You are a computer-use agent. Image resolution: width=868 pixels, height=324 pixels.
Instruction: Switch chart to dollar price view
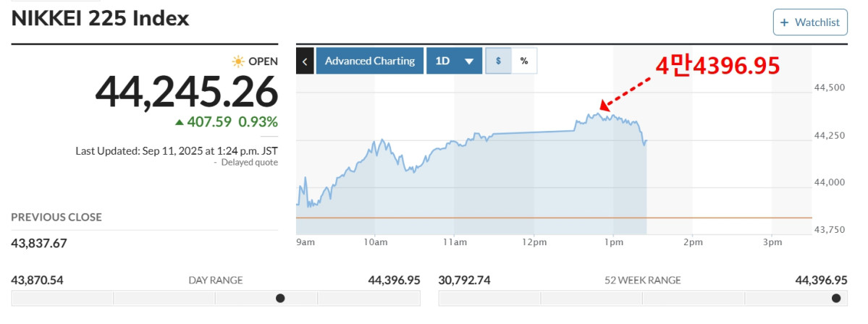pos(498,61)
